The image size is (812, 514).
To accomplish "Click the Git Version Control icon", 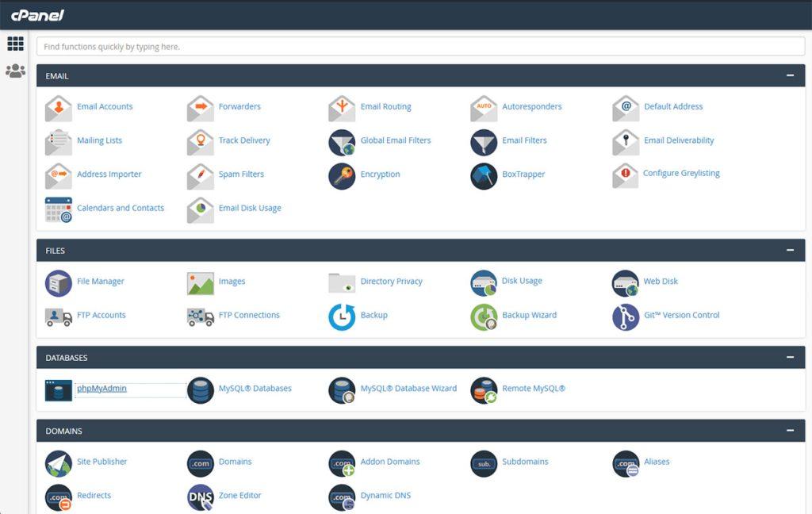I will pyautogui.click(x=626, y=316).
